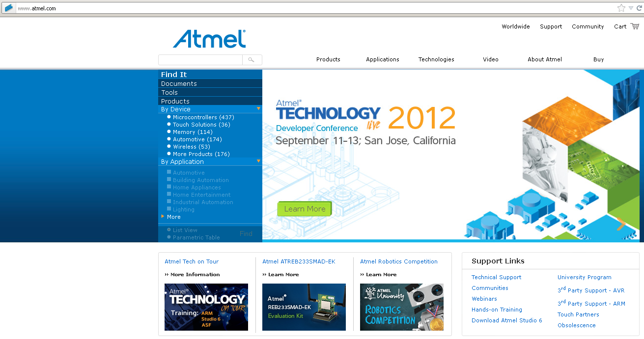Collapse the By Device section arrow

coord(258,108)
